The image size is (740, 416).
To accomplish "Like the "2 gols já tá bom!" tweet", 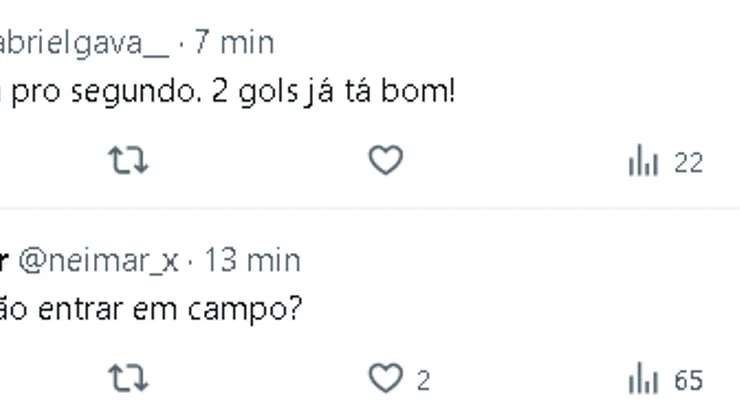I will click(386, 162).
